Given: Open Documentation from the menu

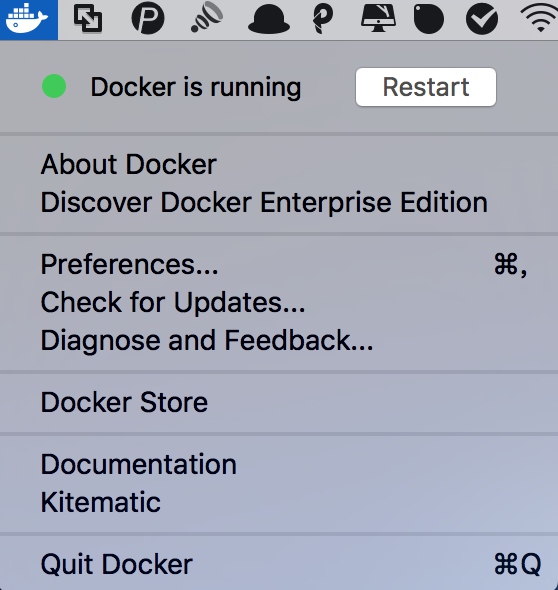Looking at the screenshot, I should click(x=279, y=464).
